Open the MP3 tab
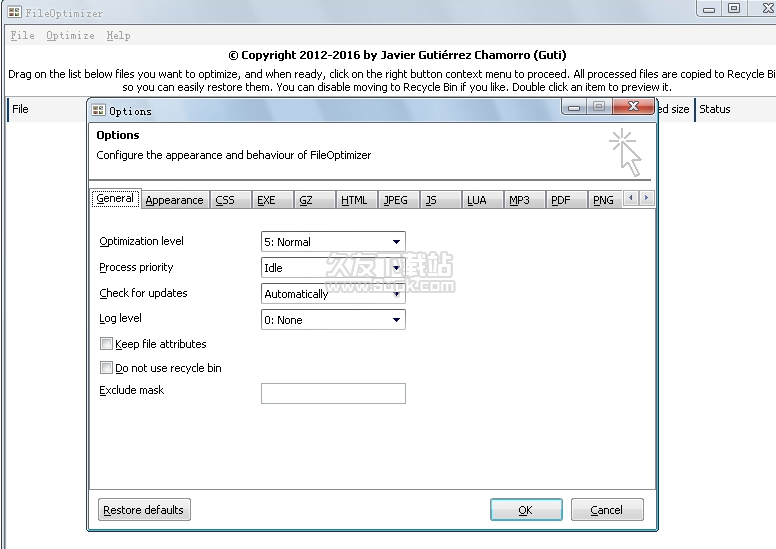776x549 pixels. pyautogui.click(x=525, y=200)
